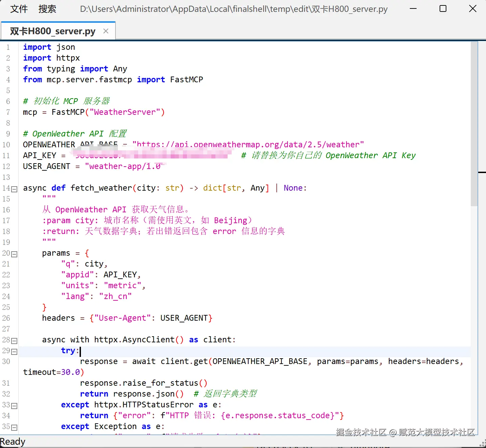Click 'response.raise_for_status()' on line 31

tap(144, 383)
